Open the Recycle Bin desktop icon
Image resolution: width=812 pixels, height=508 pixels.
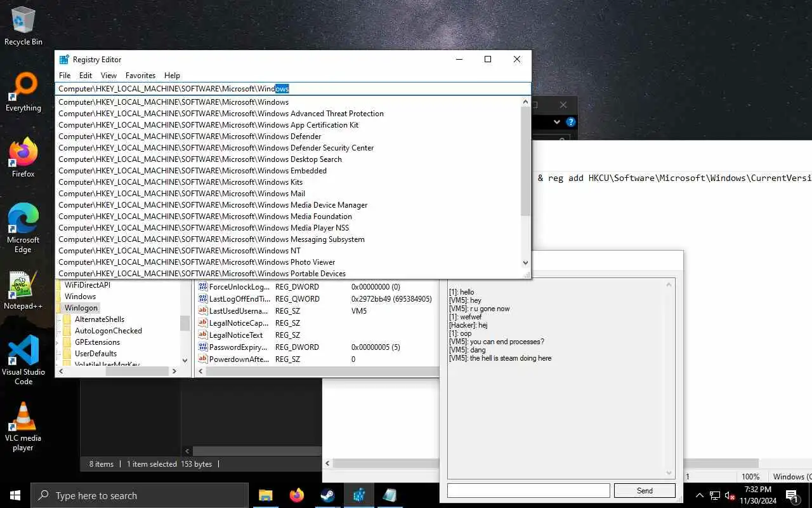pyautogui.click(x=23, y=25)
